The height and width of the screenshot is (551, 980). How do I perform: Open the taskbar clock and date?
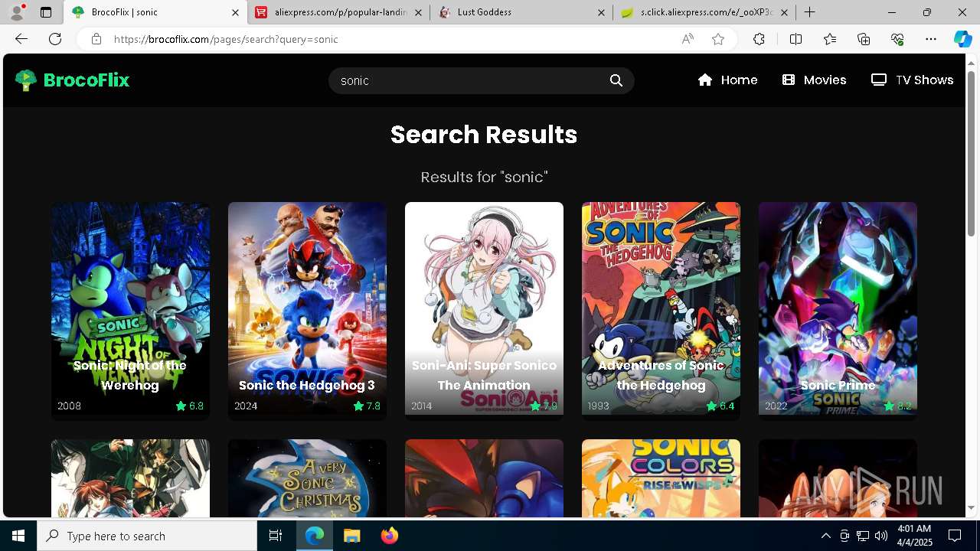coord(913,536)
